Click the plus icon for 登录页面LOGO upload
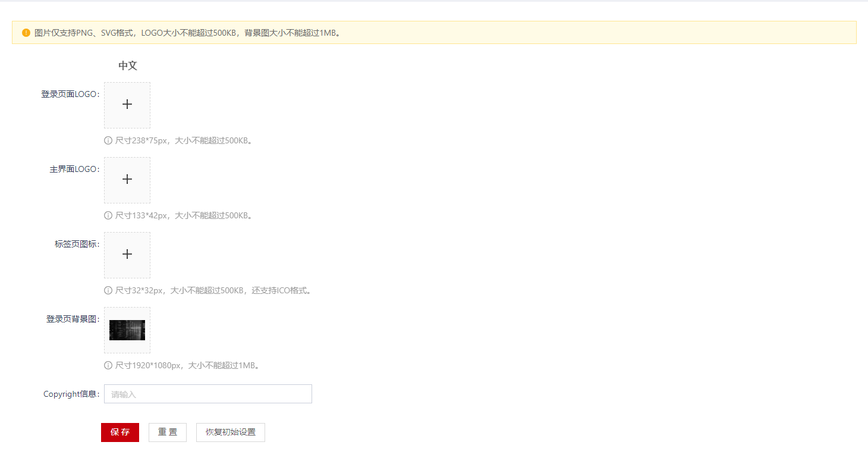868x467 pixels. pos(127,104)
